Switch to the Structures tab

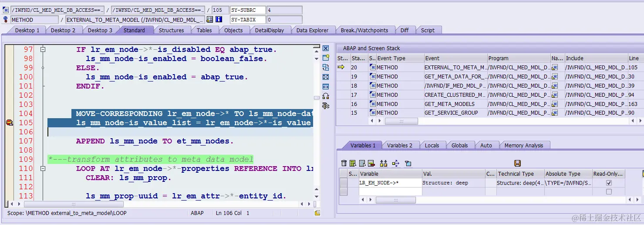171,30
